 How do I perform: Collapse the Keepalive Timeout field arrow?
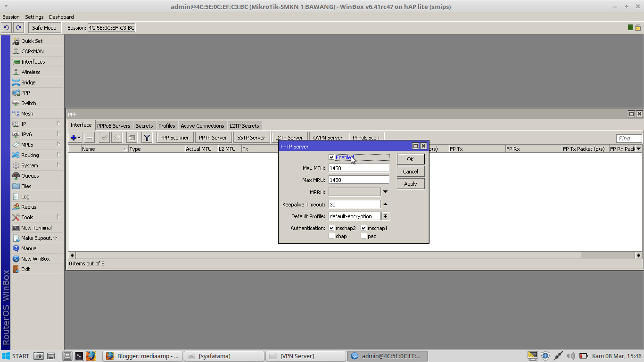(385, 204)
